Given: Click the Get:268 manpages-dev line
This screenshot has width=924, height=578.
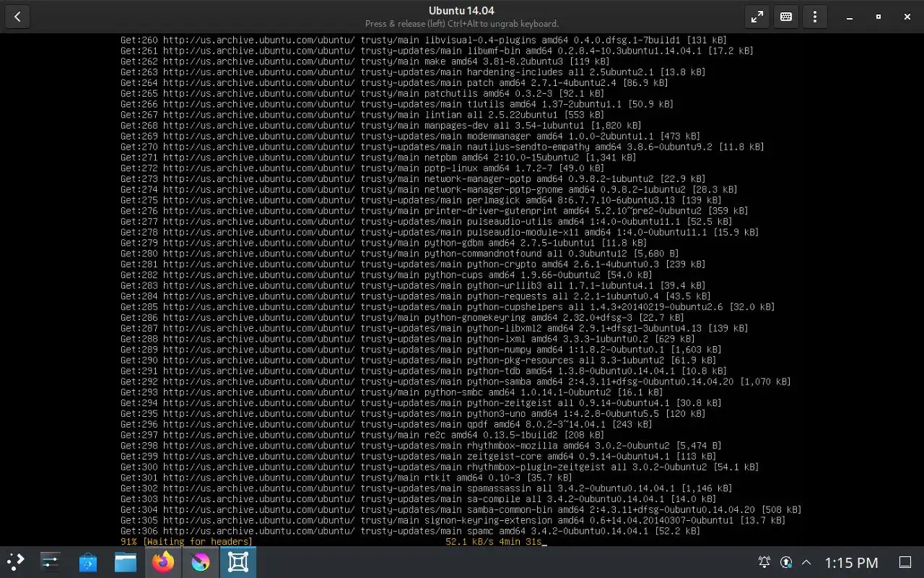Looking at the screenshot, I should pyautogui.click(x=381, y=126).
